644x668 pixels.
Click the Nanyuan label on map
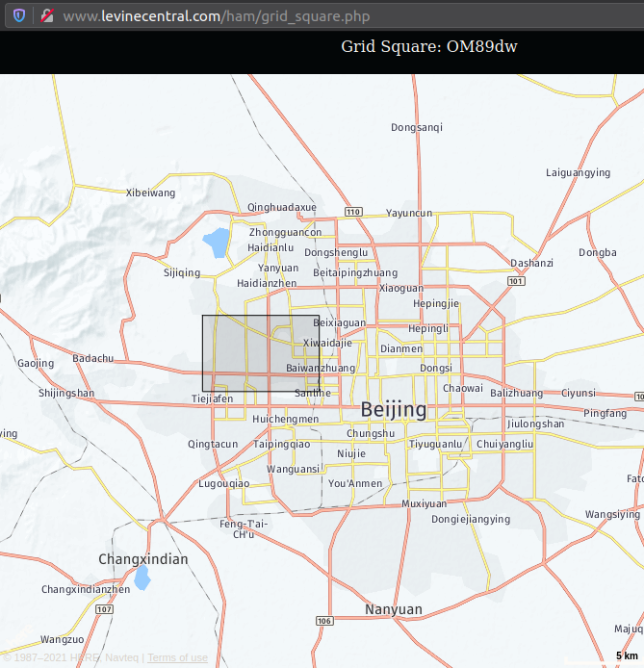pyautogui.click(x=393, y=609)
